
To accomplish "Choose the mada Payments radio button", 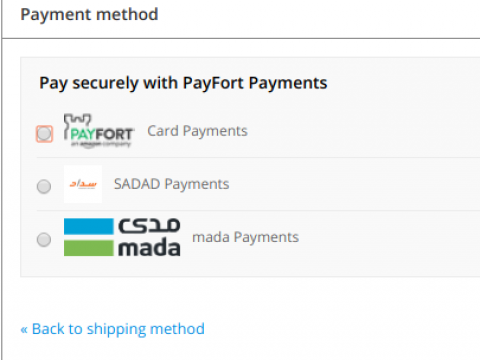I will tap(44, 239).
